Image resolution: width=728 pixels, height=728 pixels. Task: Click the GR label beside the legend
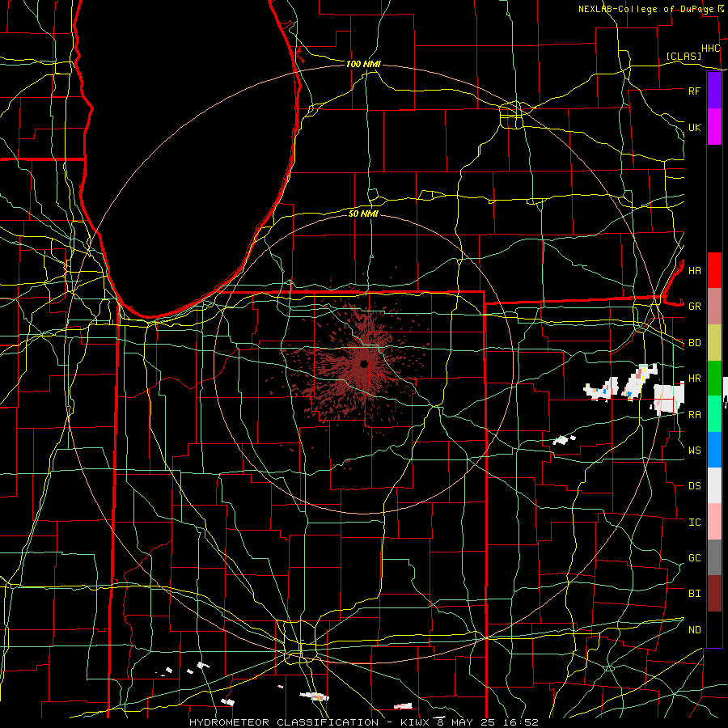pyautogui.click(x=694, y=307)
